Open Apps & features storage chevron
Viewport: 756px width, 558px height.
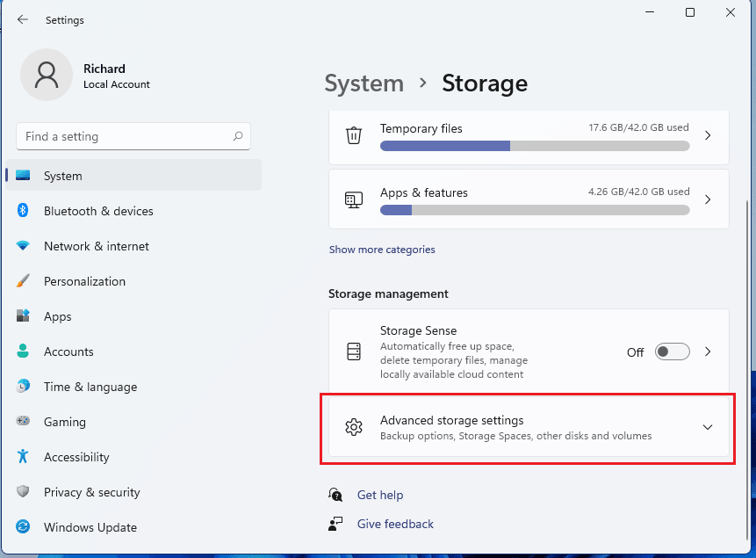point(708,199)
